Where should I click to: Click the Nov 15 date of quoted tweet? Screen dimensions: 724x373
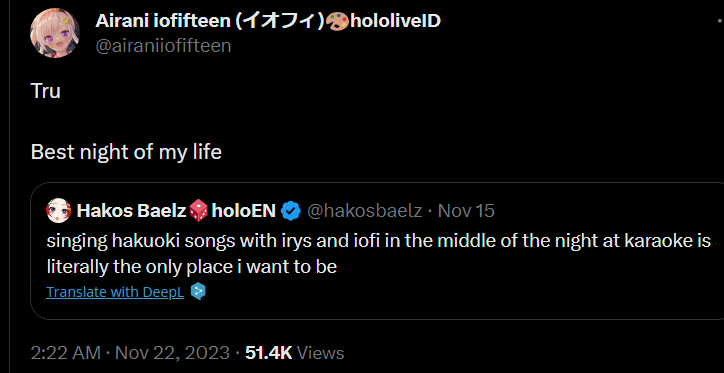coord(466,211)
